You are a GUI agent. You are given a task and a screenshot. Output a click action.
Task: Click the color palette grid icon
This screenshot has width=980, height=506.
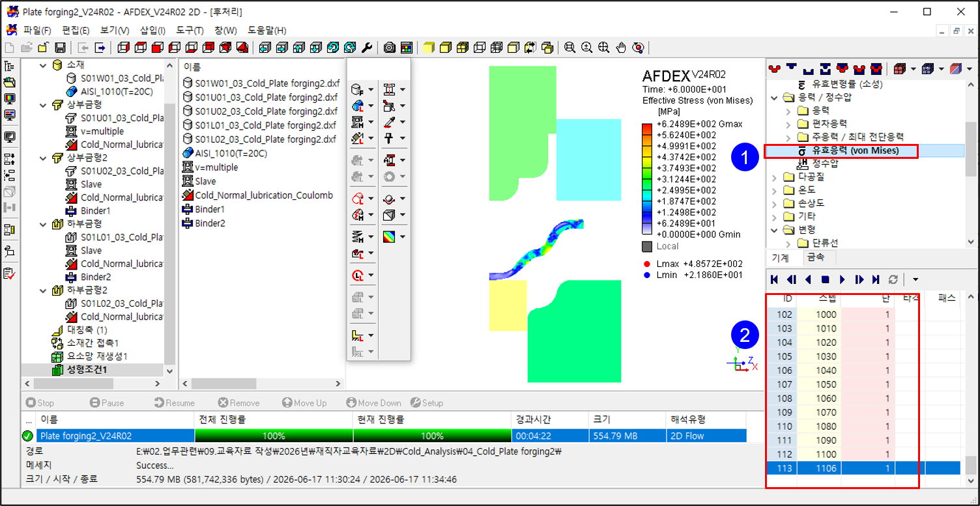pyautogui.click(x=407, y=48)
